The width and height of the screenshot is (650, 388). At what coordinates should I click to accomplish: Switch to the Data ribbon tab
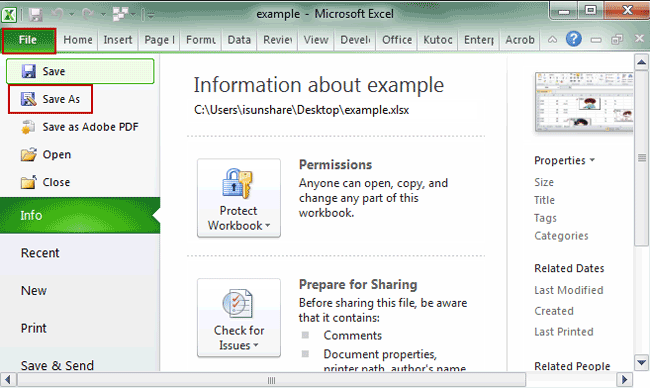[x=239, y=40]
